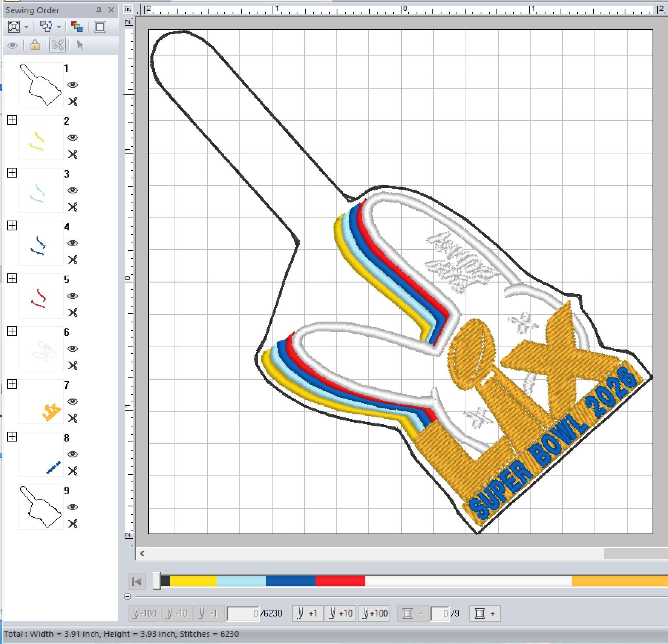668x644 pixels.
Task: Click the zoom-to-fit icon in Sewing Order
Action: coord(14,27)
